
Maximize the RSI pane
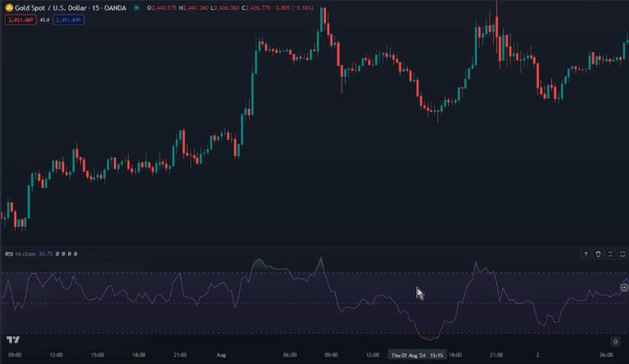(x=612, y=254)
